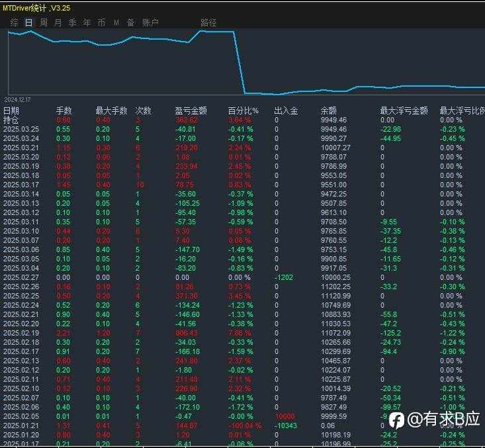Click the balance value 11202.25
The height and width of the screenshot is (448, 485).
pos(335,287)
